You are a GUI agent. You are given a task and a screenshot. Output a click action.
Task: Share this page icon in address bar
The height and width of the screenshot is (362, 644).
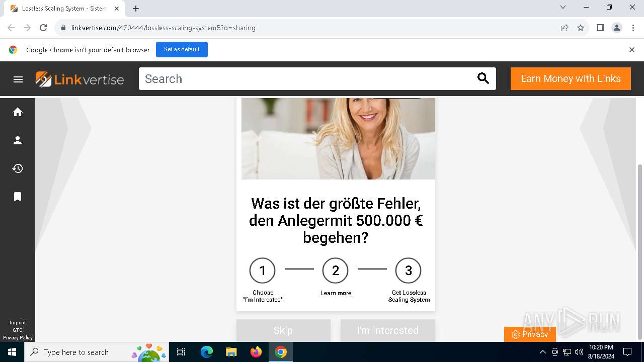pos(565,28)
